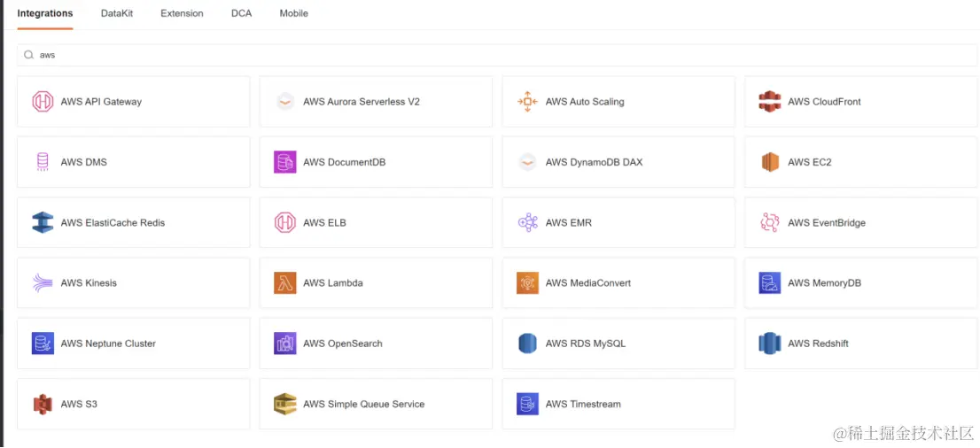Focus the search box containing 'aws'
The width and height of the screenshot is (980, 448).
click(x=497, y=55)
